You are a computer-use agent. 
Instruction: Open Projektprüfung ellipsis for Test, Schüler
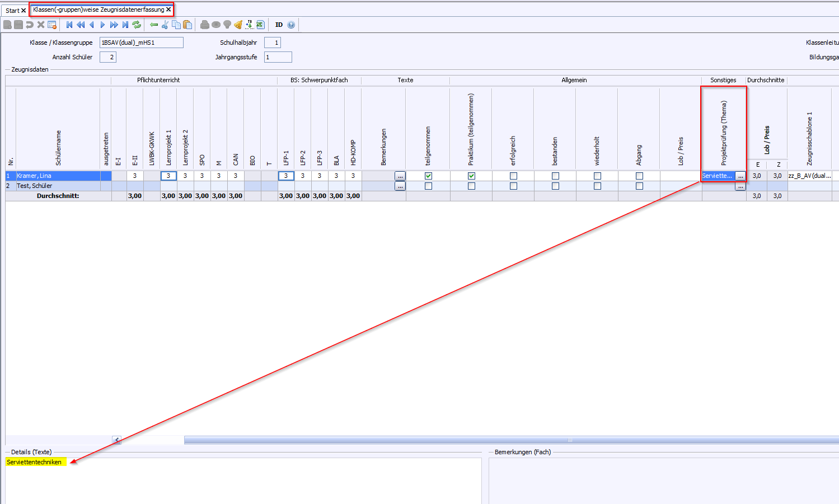740,187
